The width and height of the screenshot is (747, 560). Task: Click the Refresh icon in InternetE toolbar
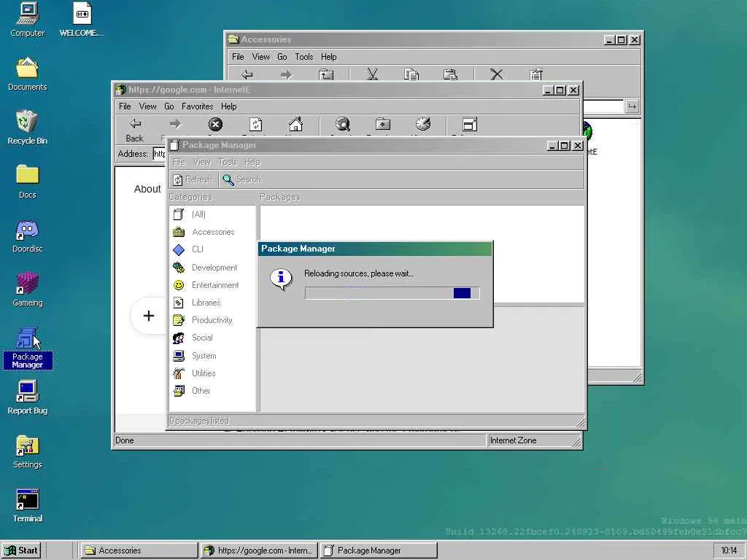(256, 125)
